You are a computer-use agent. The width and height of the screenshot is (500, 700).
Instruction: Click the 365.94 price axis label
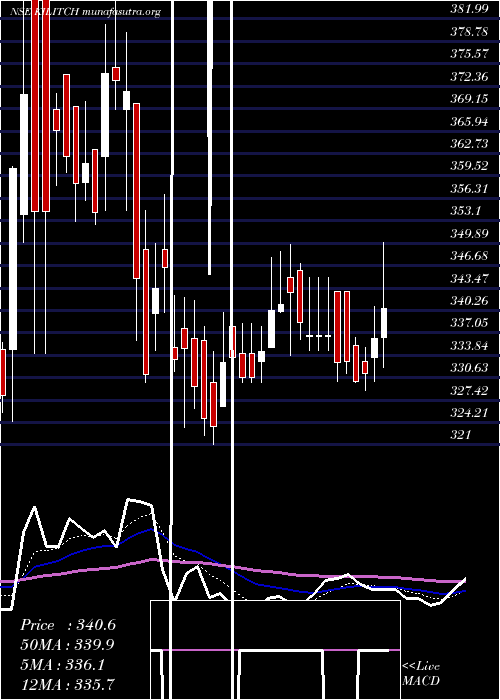coord(469,121)
